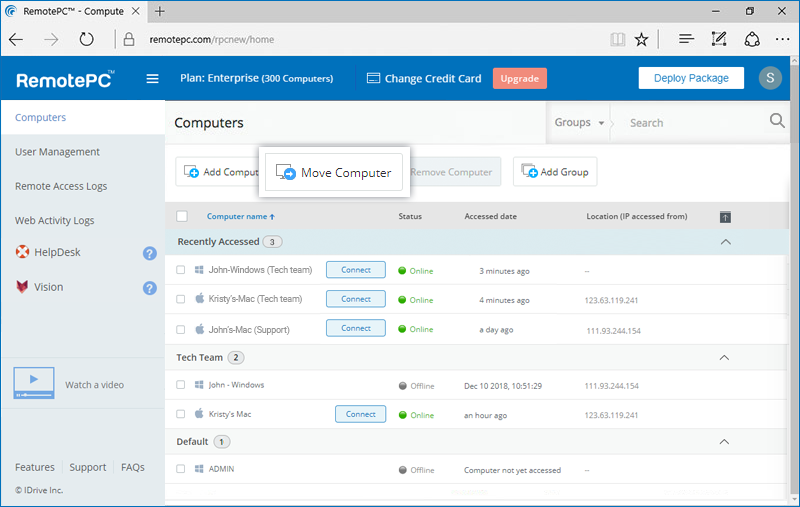Sort by Computer name column
Screen dimensions: 800x507
[241, 216]
